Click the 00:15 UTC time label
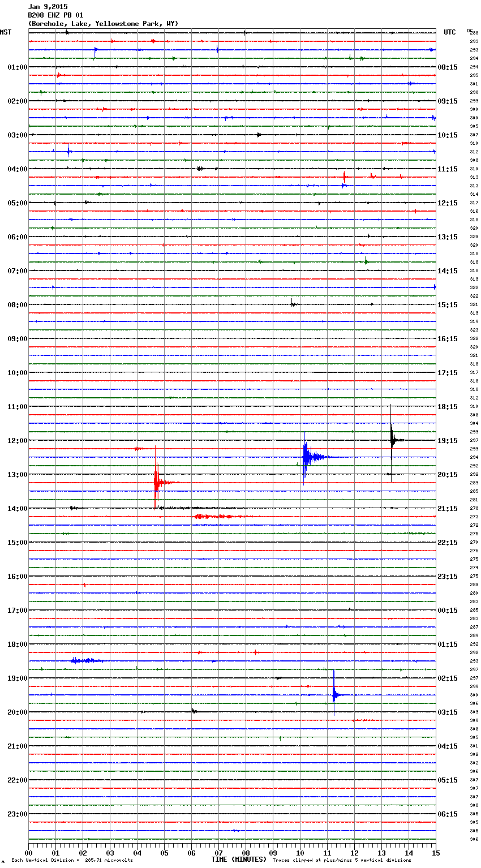This screenshot has width=481, height=868. coord(448,611)
